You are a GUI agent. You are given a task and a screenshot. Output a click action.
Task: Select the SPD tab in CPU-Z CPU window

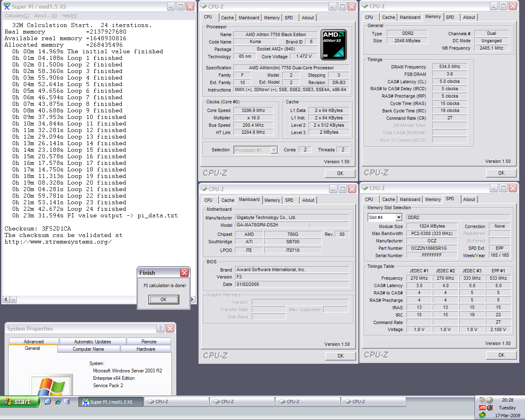289,18
